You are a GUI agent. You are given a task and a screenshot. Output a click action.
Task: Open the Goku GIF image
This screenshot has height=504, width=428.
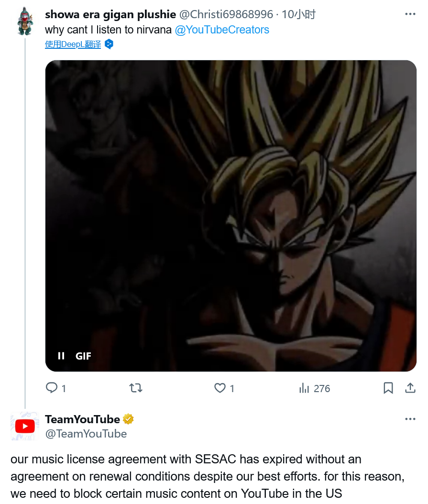[231, 215]
